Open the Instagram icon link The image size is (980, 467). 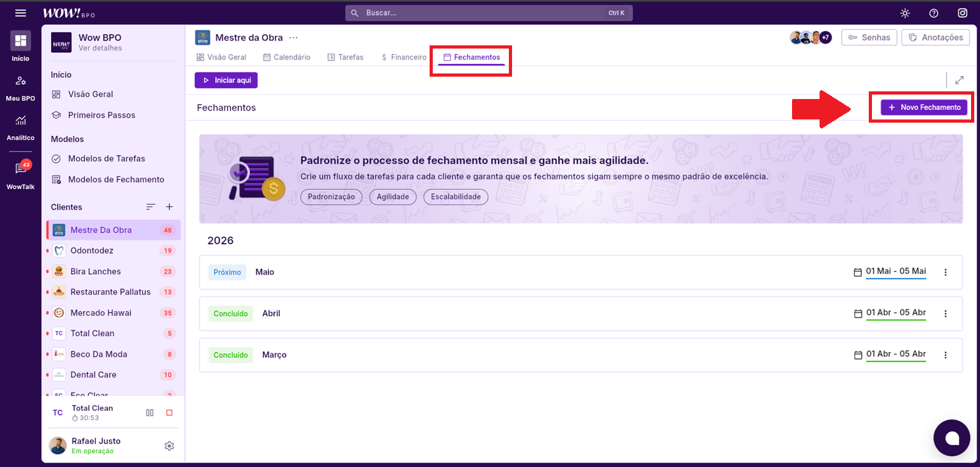coord(962,13)
